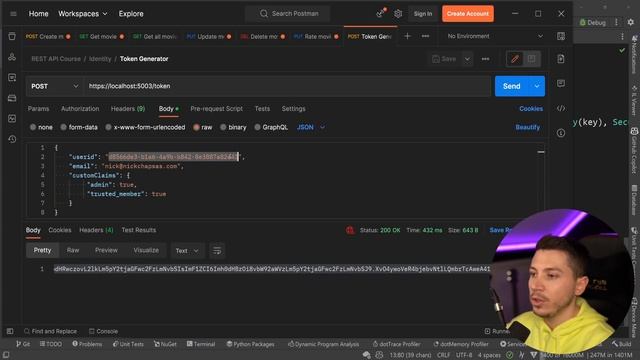Image resolution: width=640 pixels, height=360 pixels.
Task: Switch to the Pre-request Script tab
Action: tap(216, 109)
